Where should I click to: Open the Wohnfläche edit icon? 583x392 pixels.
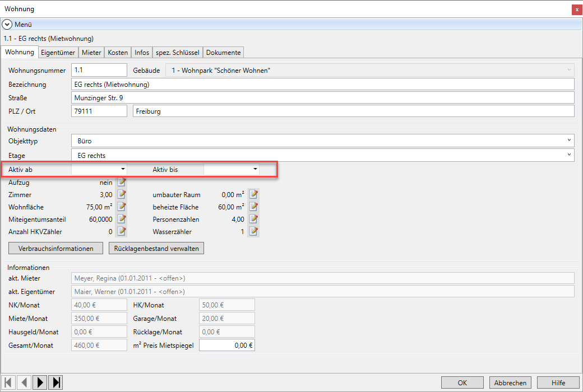(122, 207)
